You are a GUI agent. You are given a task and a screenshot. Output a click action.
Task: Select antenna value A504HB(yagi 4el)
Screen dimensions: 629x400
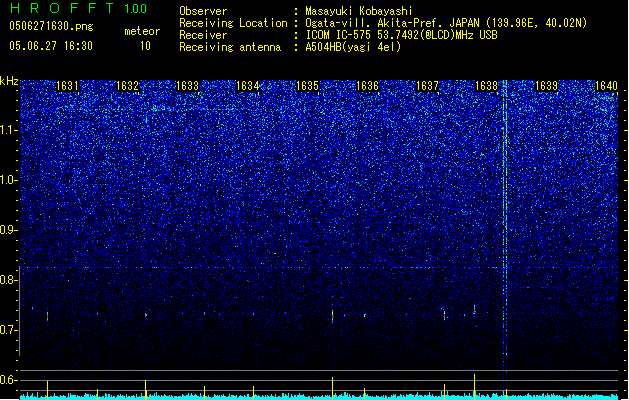click(x=353, y=47)
